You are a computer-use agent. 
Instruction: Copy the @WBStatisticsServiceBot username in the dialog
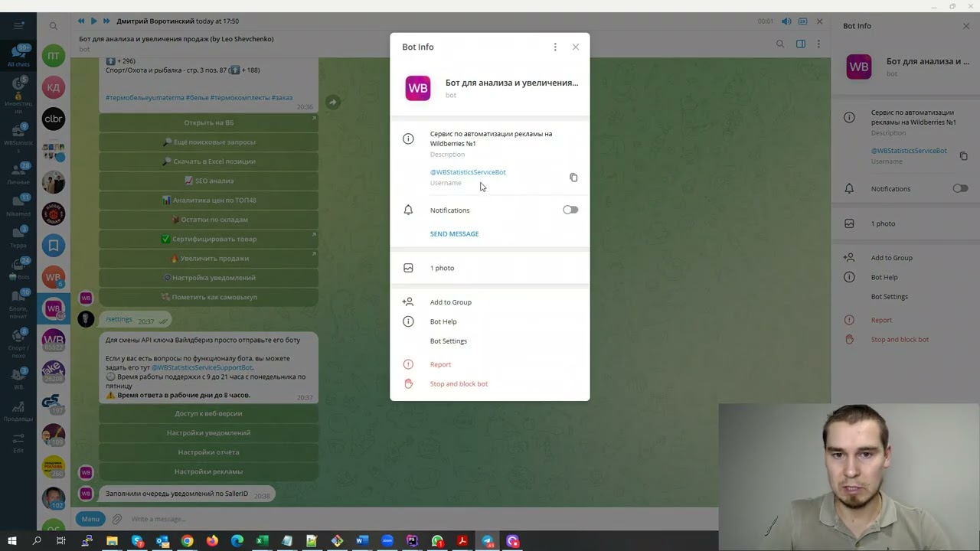tap(573, 178)
